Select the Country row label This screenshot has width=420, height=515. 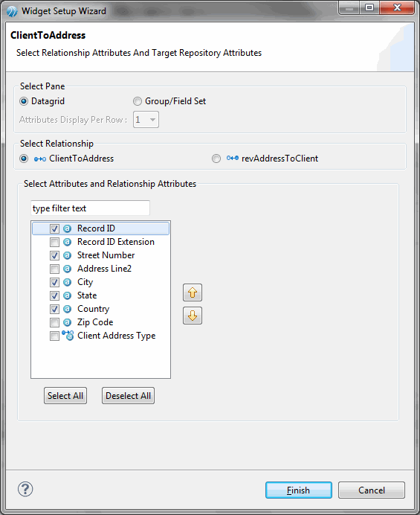coord(93,309)
